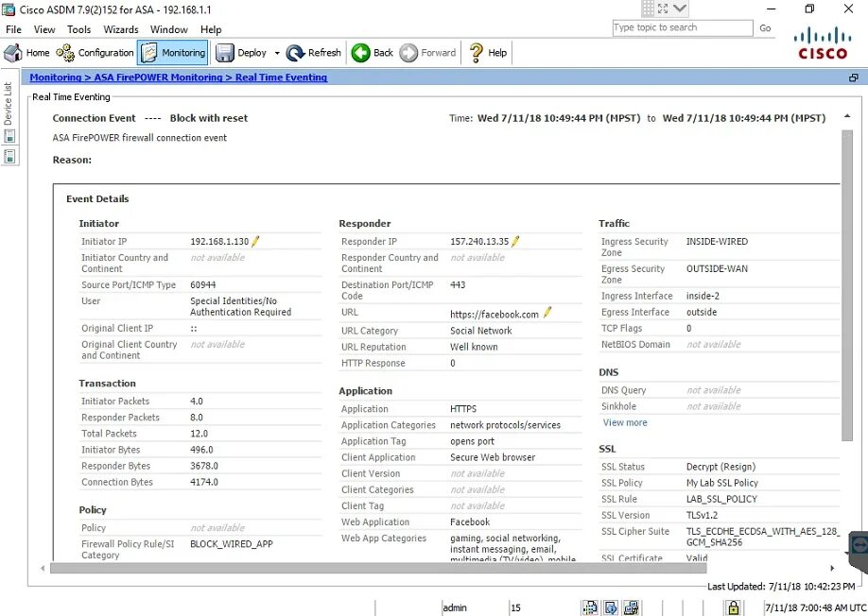Click the Deploy save icon
This screenshot has width=868, height=616.
click(224, 53)
